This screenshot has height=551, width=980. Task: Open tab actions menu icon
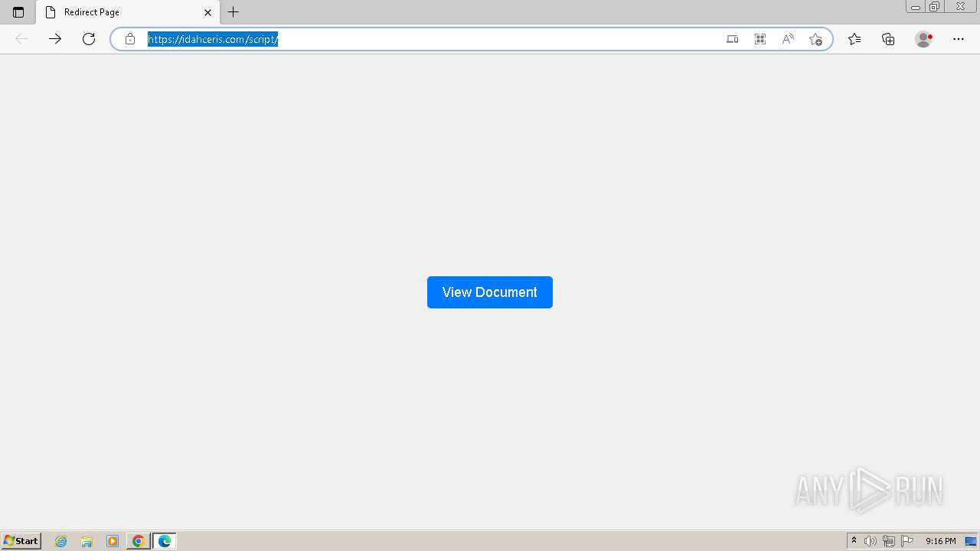click(18, 12)
